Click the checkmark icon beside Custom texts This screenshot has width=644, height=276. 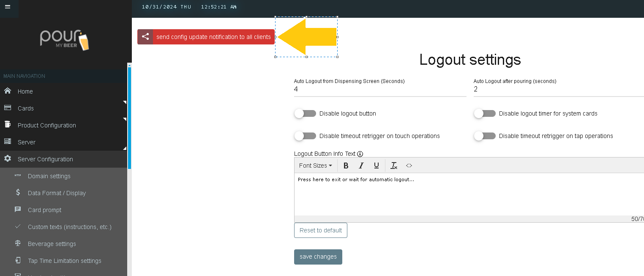point(18,226)
